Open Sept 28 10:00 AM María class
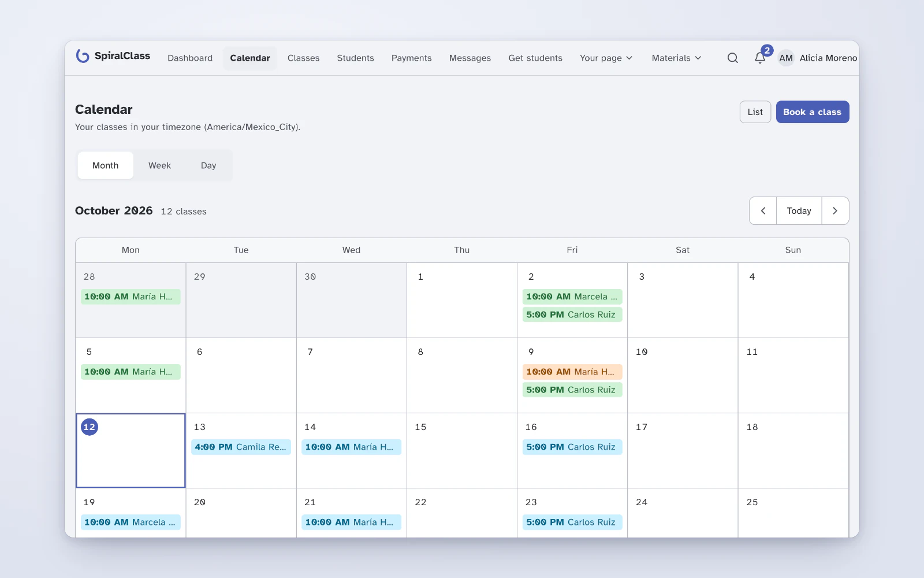This screenshot has height=578, width=924. click(131, 297)
